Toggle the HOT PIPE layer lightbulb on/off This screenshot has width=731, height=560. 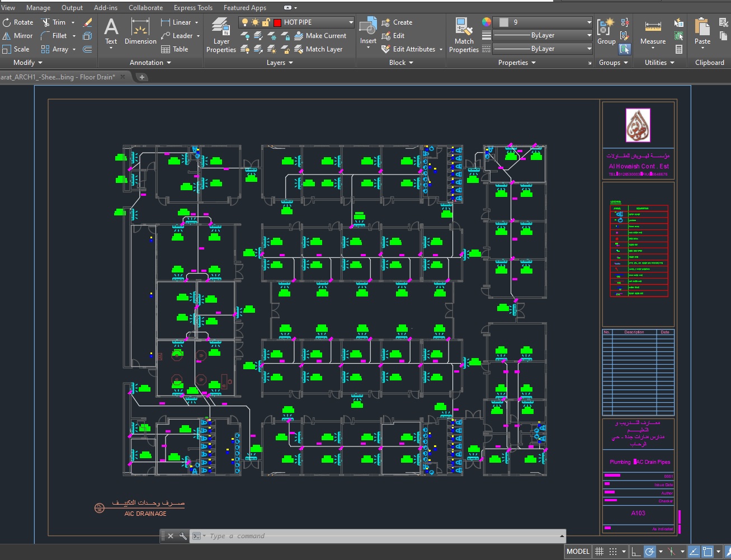(x=244, y=22)
